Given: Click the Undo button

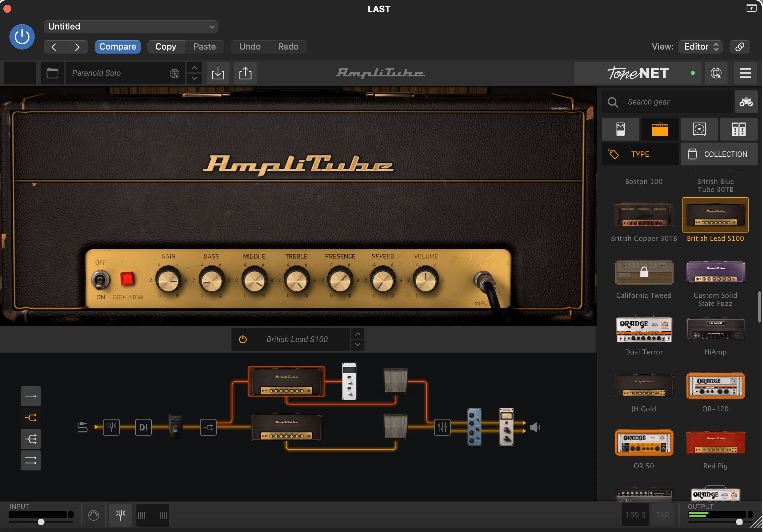Looking at the screenshot, I should tap(250, 47).
